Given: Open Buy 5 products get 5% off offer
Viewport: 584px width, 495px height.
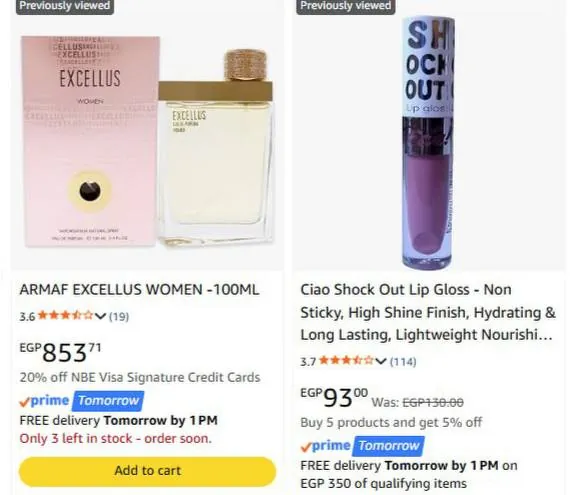Looking at the screenshot, I should [x=391, y=422].
